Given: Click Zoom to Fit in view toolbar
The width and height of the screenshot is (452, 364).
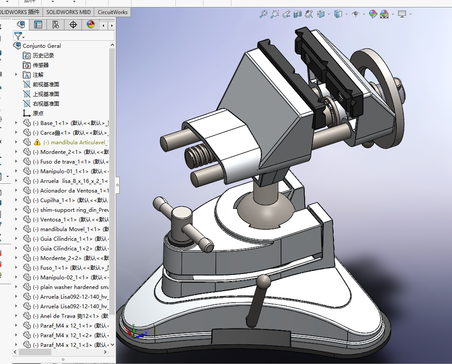Looking at the screenshot, I should pyautogui.click(x=263, y=14).
